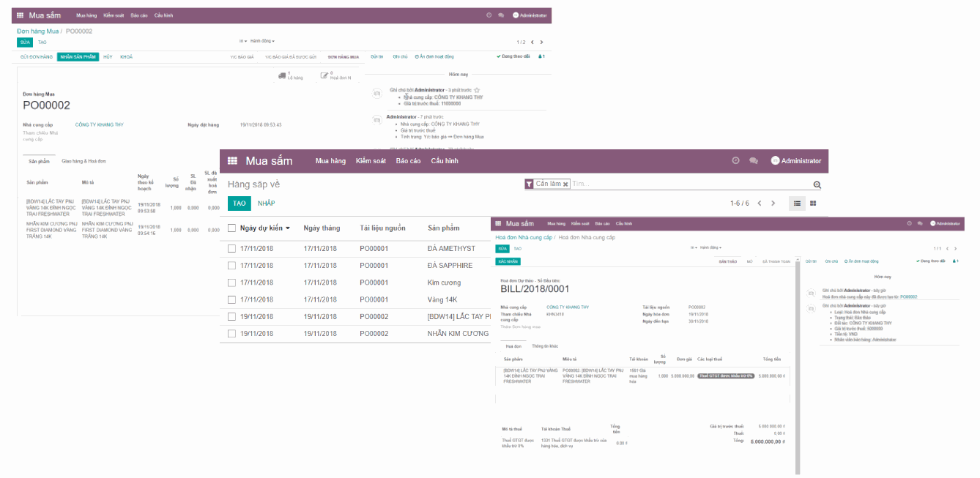Set bill stage to ĐÃ THANH TOÁN
This screenshot has width=980, height=478.
click(776, 261)
